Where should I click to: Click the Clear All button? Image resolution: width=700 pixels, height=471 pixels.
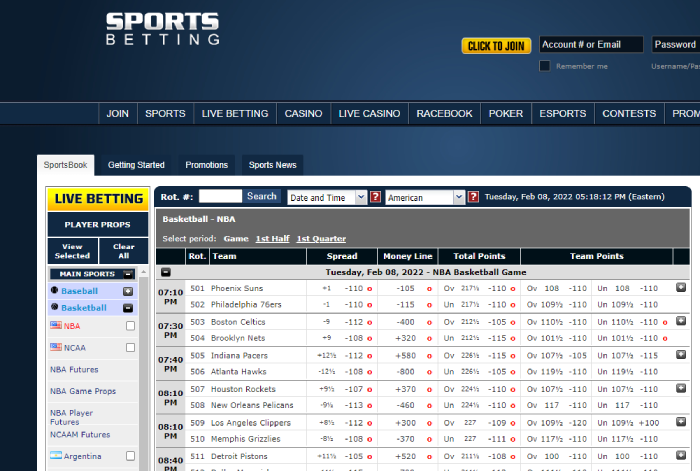coord(124,251)
